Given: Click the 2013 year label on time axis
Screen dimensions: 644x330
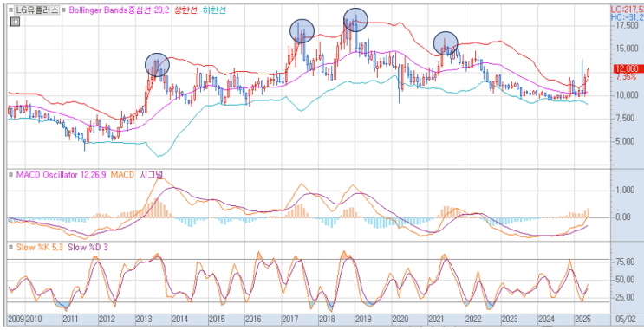Looking at the screenshot, I should [143, 319].
